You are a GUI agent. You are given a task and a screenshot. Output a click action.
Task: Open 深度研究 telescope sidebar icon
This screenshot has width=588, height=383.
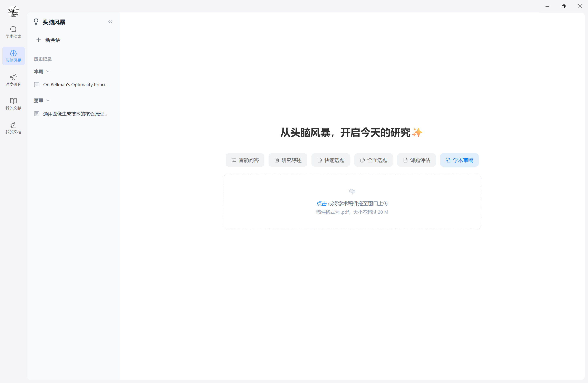13,80
